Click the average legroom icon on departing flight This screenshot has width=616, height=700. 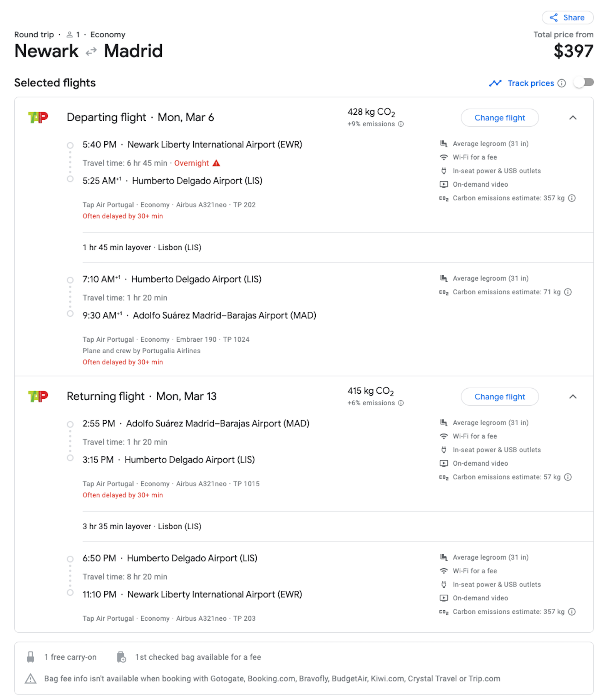click(x=444, y=143)
